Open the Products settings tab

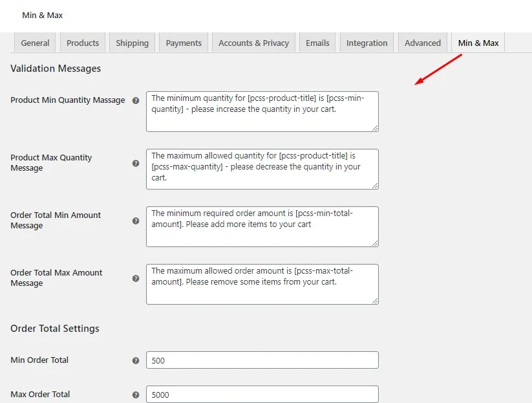(x=83, y=43)
